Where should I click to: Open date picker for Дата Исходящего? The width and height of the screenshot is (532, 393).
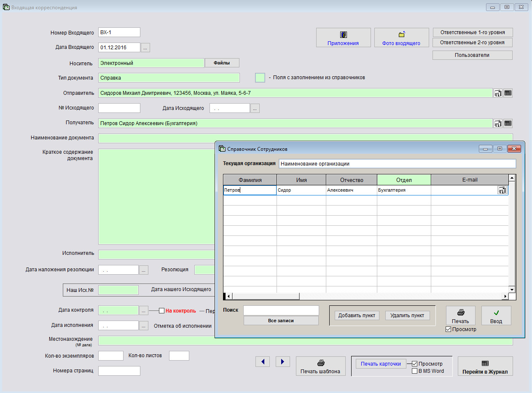[255, 108]
